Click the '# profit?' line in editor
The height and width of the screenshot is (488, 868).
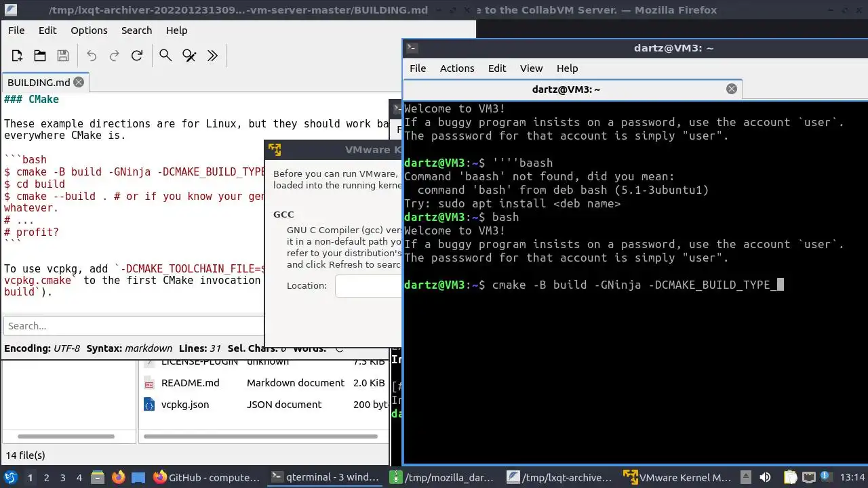coord(31,232)
